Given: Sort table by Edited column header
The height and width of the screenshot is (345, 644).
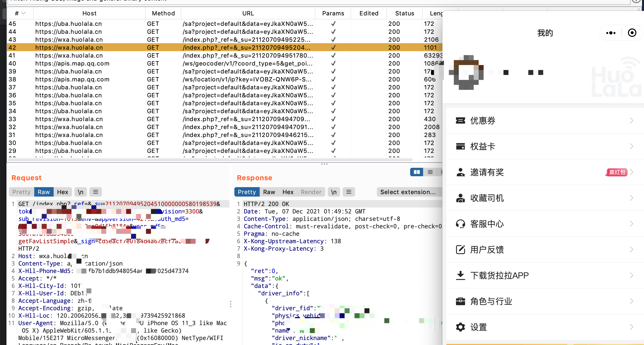Looking at the screenshot, I should [x=369, y=13].
